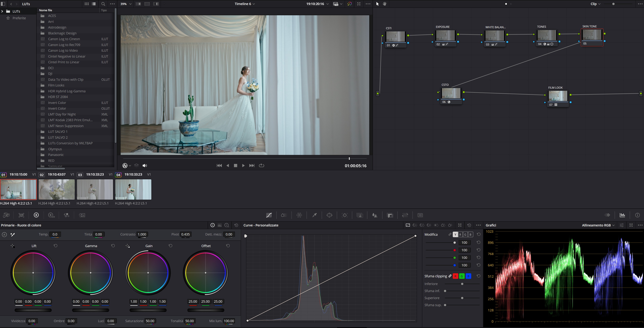Open the Qualifier eyedropper palette
Screen dimensions: 644x328
[x=314, y=215]
